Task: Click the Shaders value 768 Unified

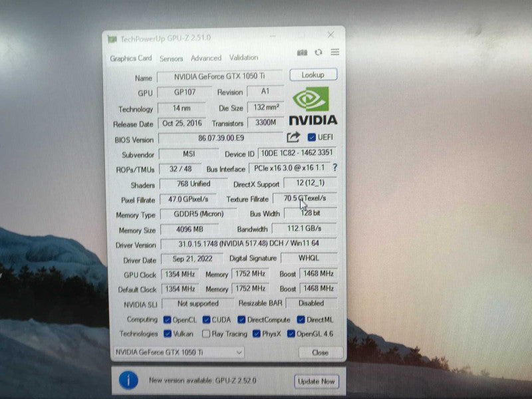Action: pos(194,184)
